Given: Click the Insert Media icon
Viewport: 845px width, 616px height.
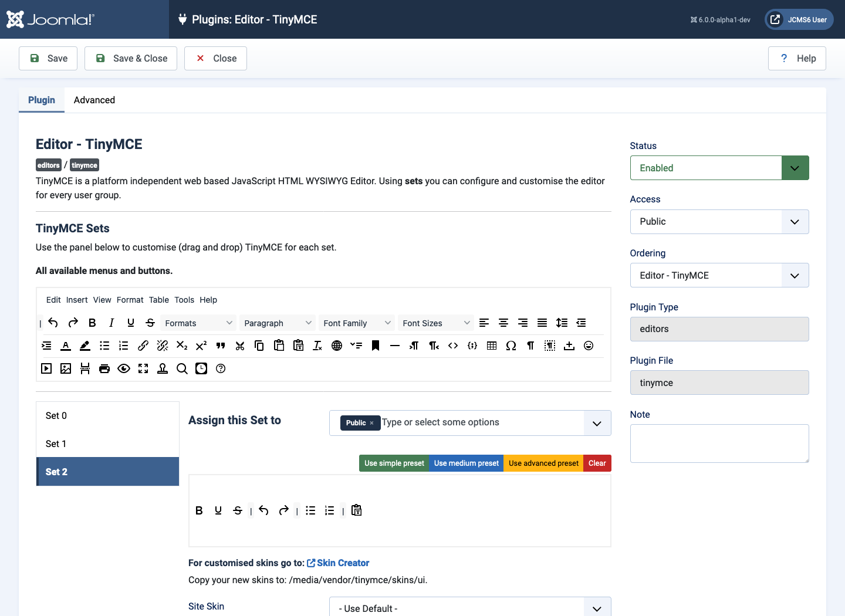Looking at the screenshot, I should coord(46,368).
